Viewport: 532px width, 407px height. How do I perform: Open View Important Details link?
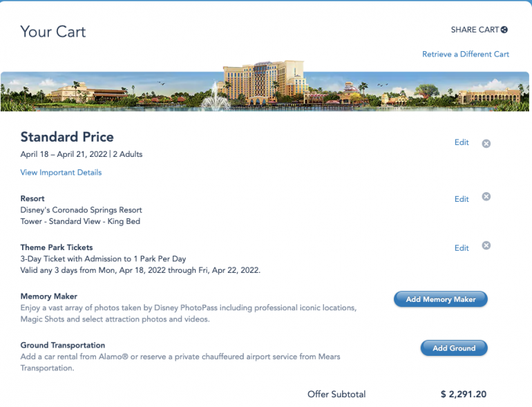point(61,172)
